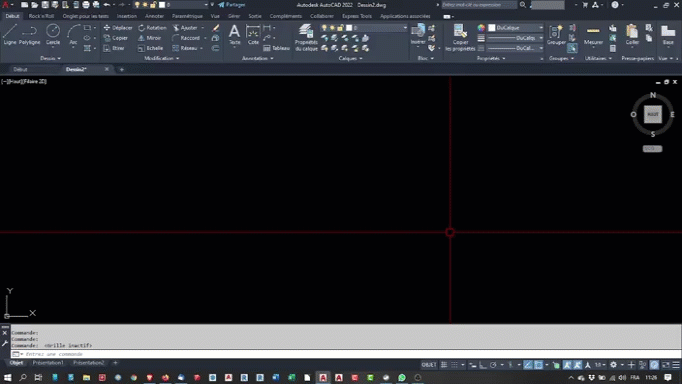The height and width of the screenshot is (384, 682).
Task: Click the command line input field
Action: [x=346, y=354]
